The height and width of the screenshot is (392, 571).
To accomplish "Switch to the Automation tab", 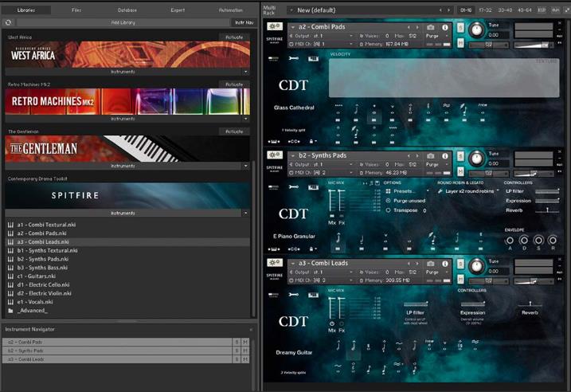I will coord(231,10).
